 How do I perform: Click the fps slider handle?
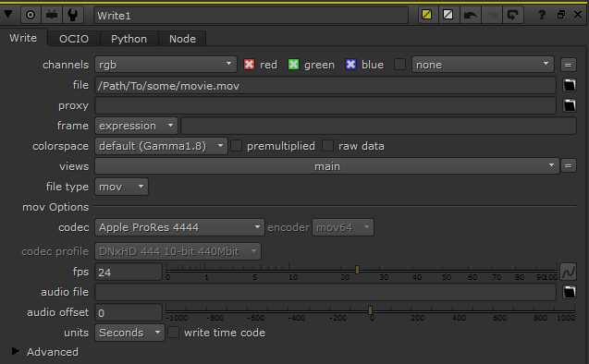click(357, 270)
